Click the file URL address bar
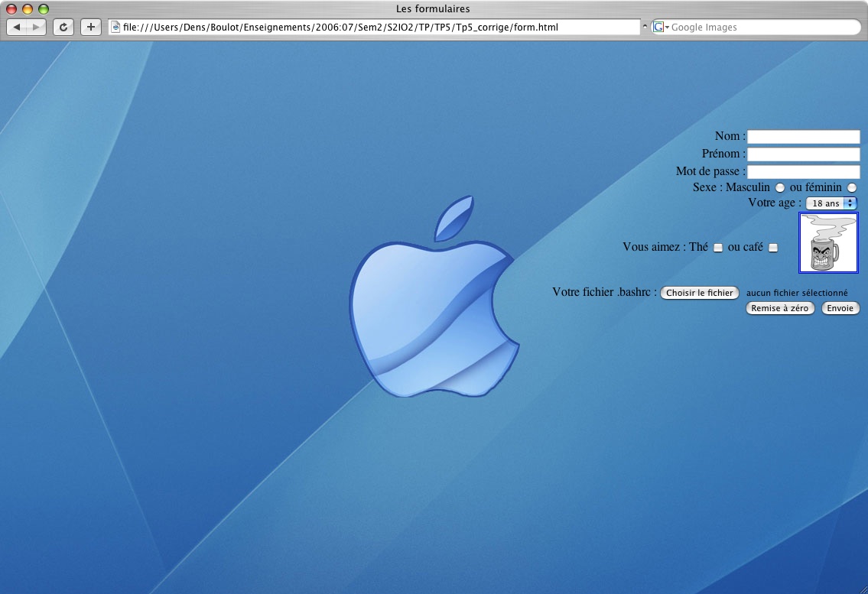Viewport: 868px width, 594px height. pos(375,27)
